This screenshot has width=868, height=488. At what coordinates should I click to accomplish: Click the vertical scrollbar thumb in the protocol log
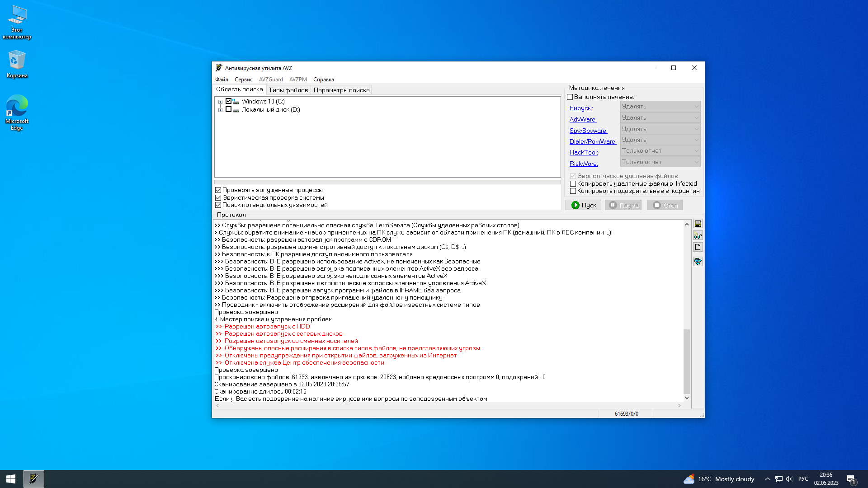coord(687,361)
